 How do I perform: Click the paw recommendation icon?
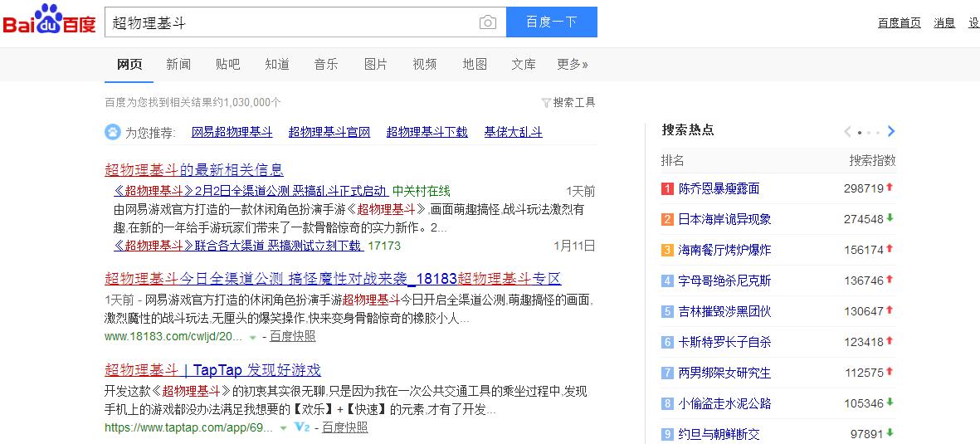[x=113, y=132]
